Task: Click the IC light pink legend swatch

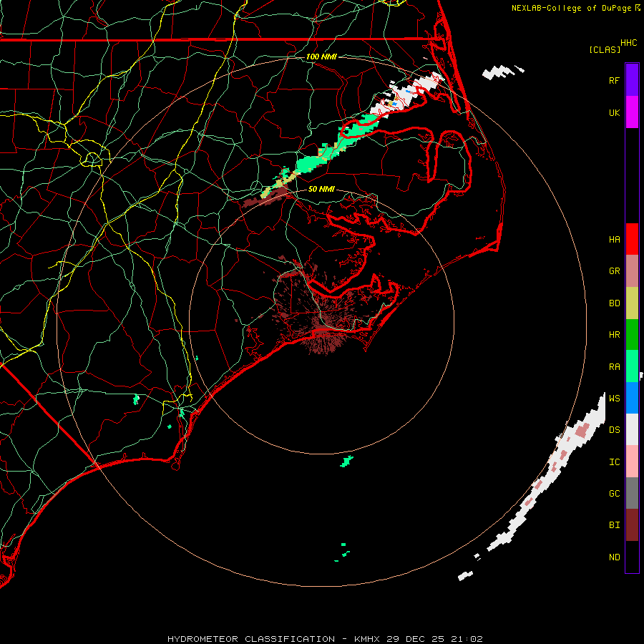Action: coord(632,462)
